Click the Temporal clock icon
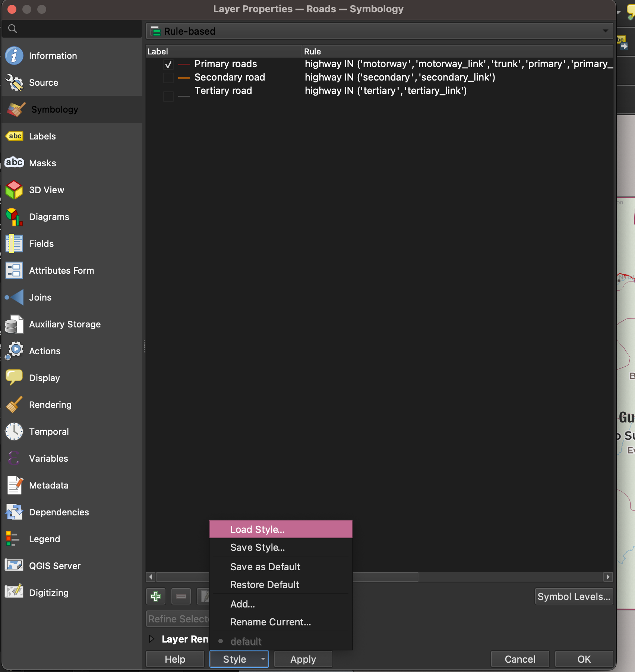Image resolution: width=635 pixels, height=672 pixels. [x=14, y=432]
